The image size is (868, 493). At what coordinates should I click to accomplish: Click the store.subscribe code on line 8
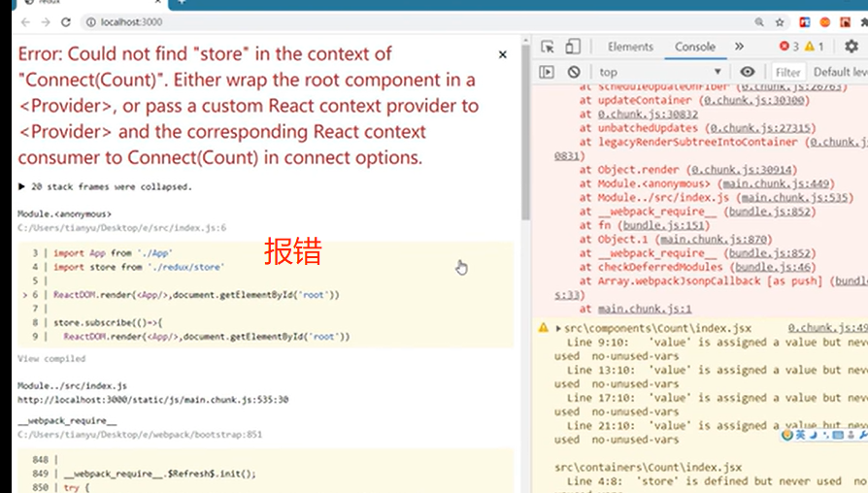108,322
